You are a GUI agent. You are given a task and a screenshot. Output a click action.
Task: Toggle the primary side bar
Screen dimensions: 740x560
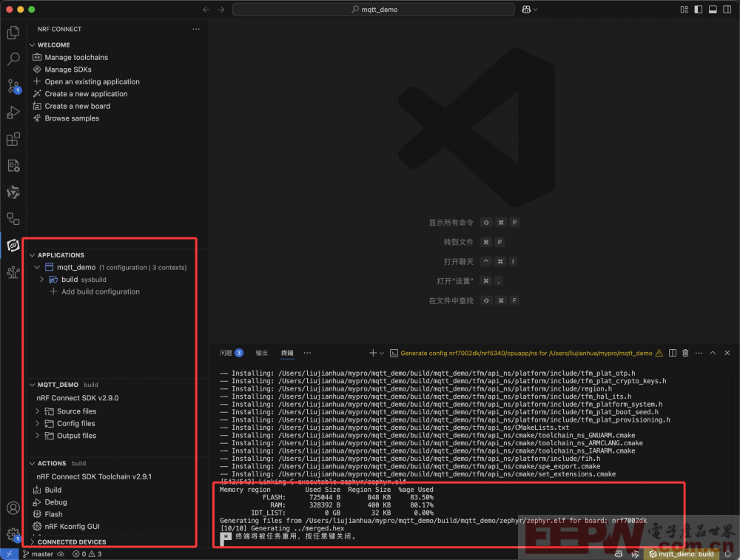pyautogui.click(x=699, y=10)
